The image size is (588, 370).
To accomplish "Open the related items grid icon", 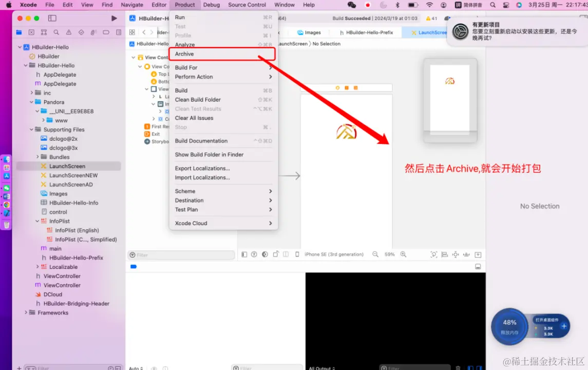I will (x=132, y=32).
